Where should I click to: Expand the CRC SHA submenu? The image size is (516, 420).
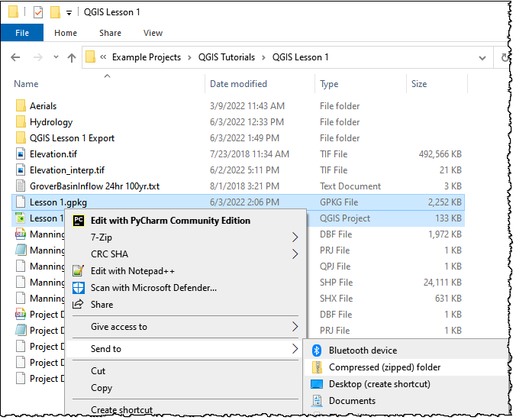coord(295,254)
